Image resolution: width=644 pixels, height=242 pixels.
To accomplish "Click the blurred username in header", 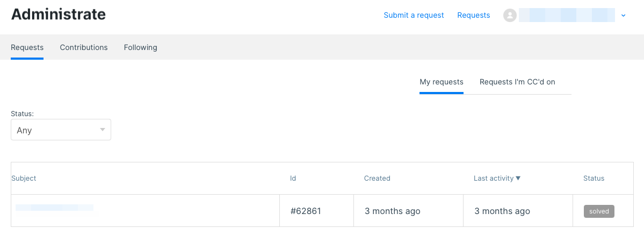I will [567, 15].
